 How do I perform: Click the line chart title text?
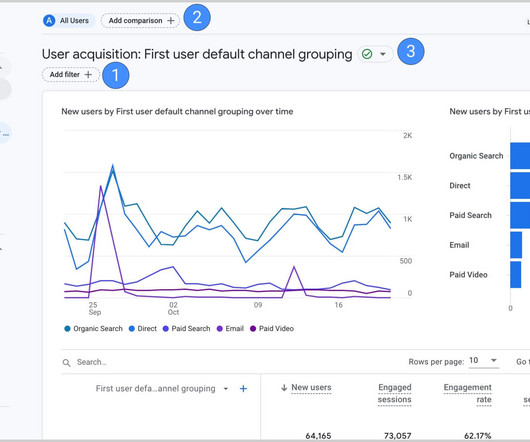coord(177,112)
